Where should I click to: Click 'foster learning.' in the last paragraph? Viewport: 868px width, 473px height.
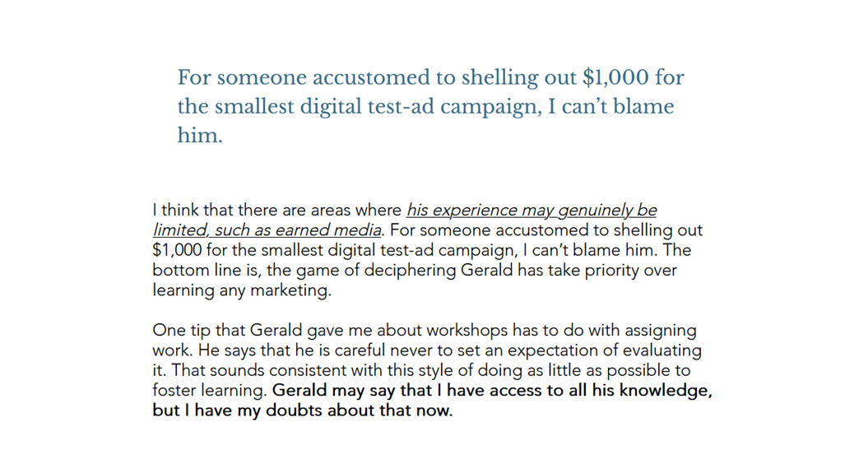pyautogui.click(x=211, y=391)
